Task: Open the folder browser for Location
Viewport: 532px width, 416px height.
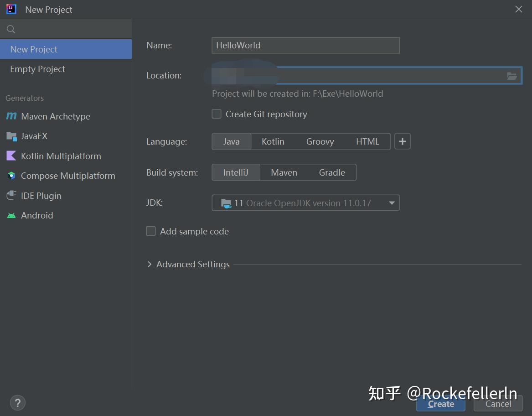Action: (511, 76)
